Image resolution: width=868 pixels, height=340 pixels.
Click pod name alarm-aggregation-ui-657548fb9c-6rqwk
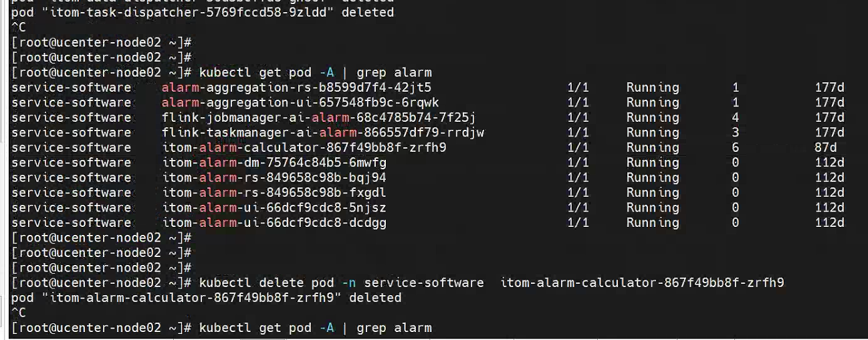coord(300,102)
